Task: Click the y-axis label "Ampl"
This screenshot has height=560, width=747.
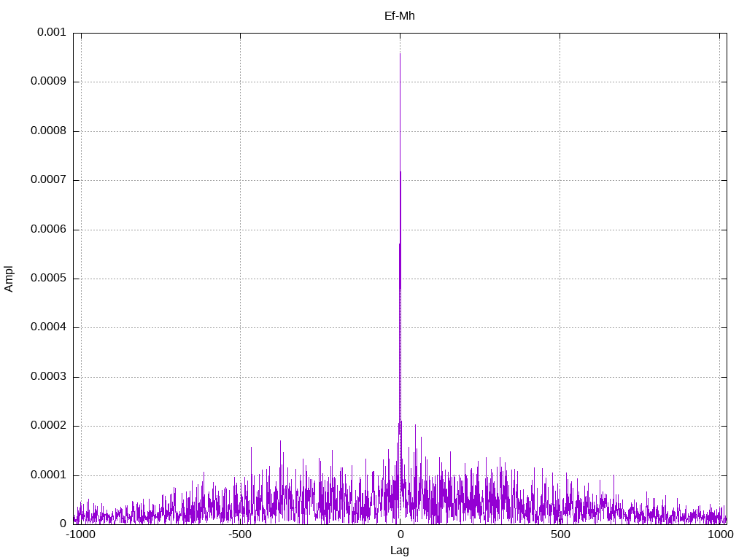Action: (x=9, y=279)
